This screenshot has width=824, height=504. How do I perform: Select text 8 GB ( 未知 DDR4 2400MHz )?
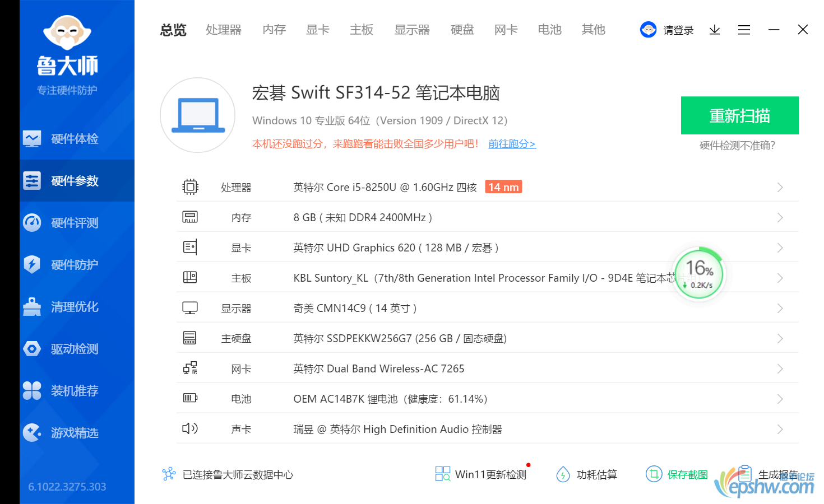tap(363, 217)
